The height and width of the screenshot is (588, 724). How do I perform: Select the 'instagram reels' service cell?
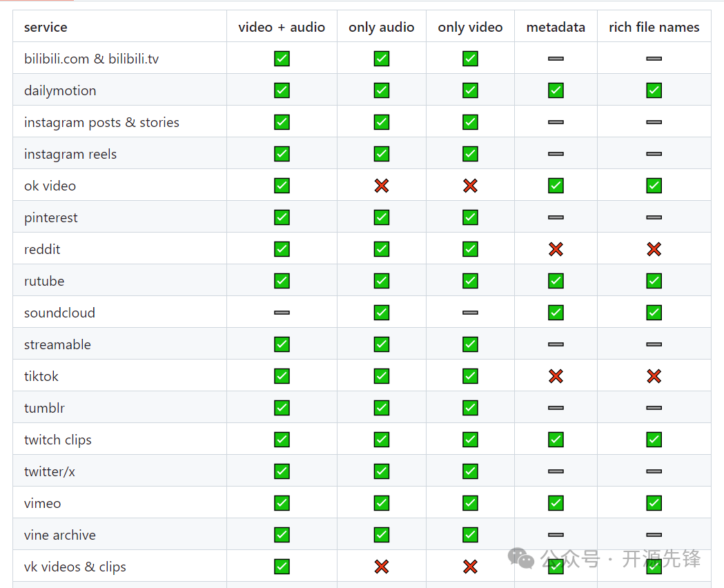[x=119, y=153]
